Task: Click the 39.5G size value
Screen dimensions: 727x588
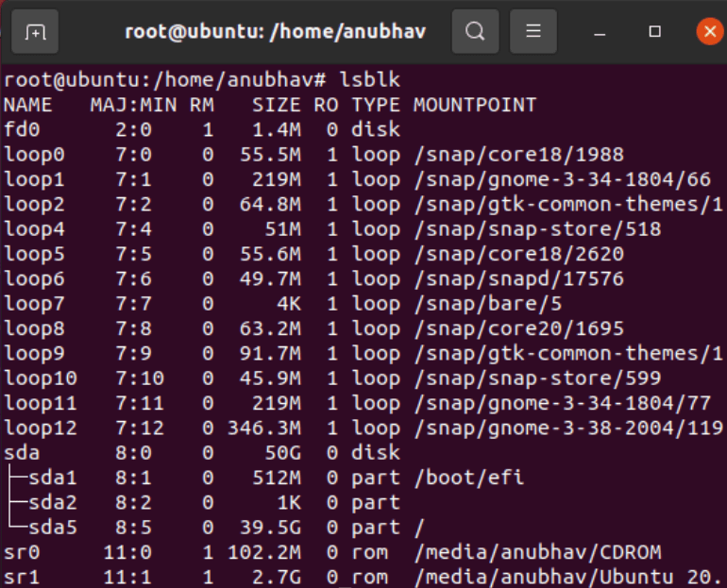Action: click(270, 528)
